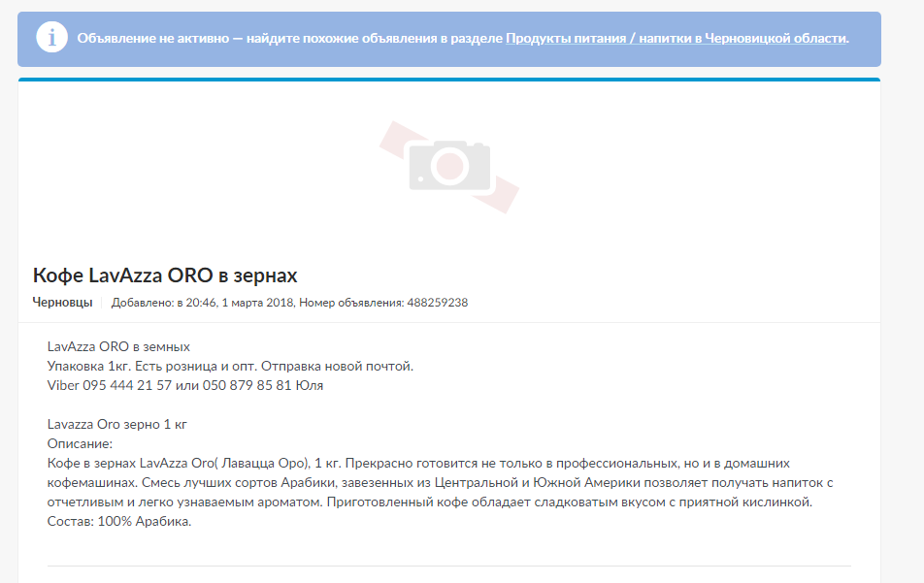924x583 pixels.
Task: Click the ad number 488259238
Action: 437,302
